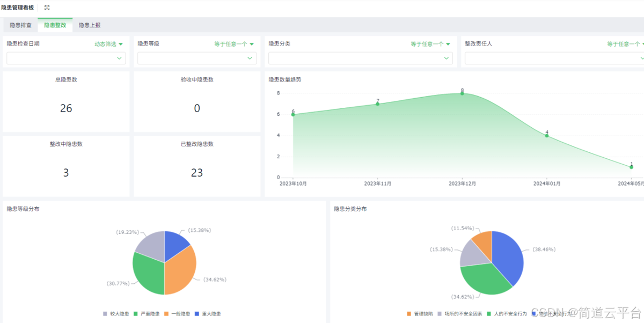644x323 pixels.
Task: Open 等于任意一个 condition for 隐患等级
Action: coord(234,44)
